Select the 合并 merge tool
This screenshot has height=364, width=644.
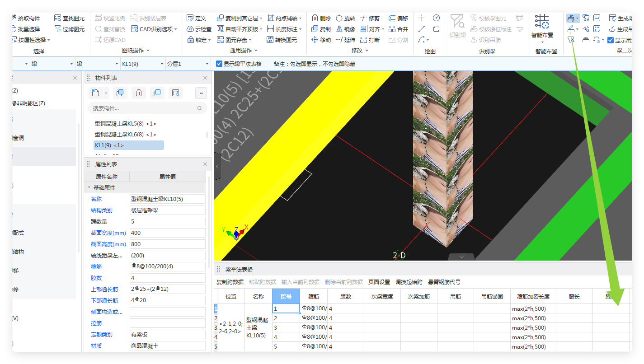[x=398, y=29]
